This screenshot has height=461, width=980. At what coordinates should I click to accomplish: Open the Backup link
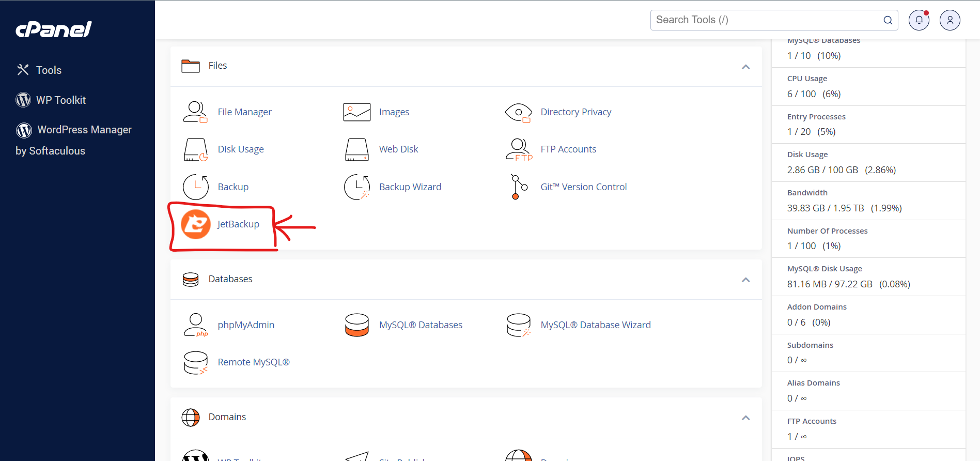coord(233,187)
